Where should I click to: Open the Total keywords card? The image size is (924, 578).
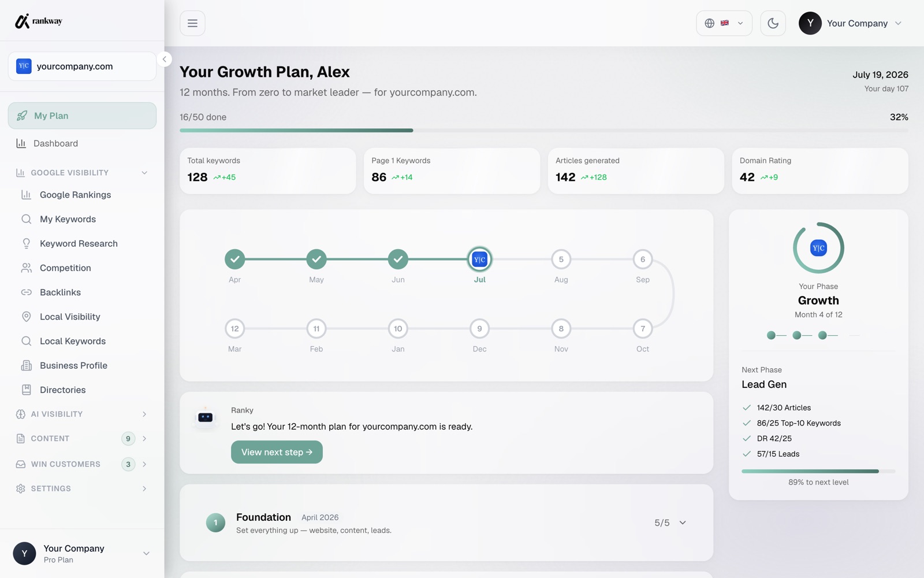click(268, 171)
